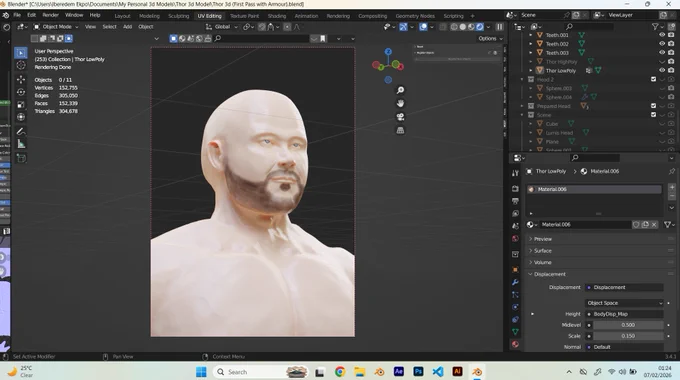Open World properties tab
The image size is (680, 380).
tap(515, 239)
